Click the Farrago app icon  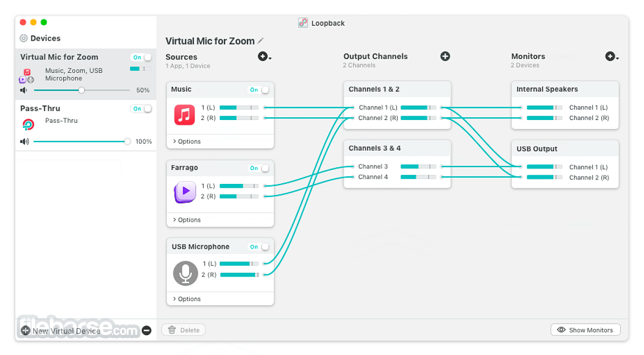click(185, 192)
